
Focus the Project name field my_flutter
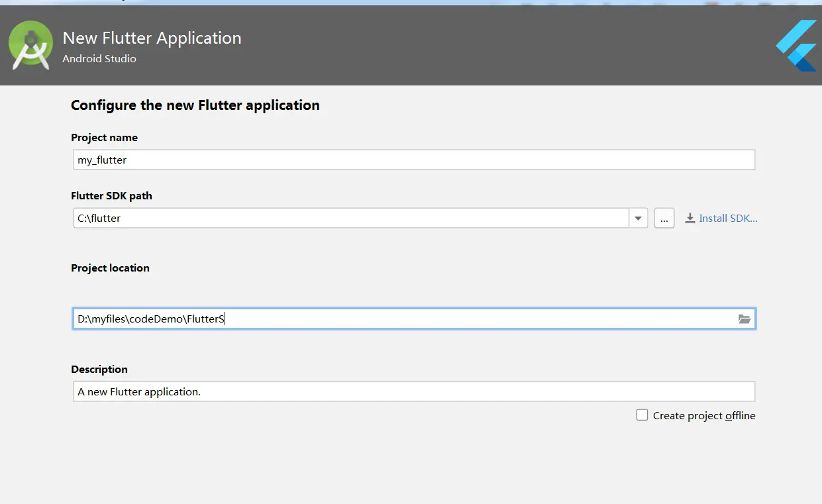tap(414, 160)
